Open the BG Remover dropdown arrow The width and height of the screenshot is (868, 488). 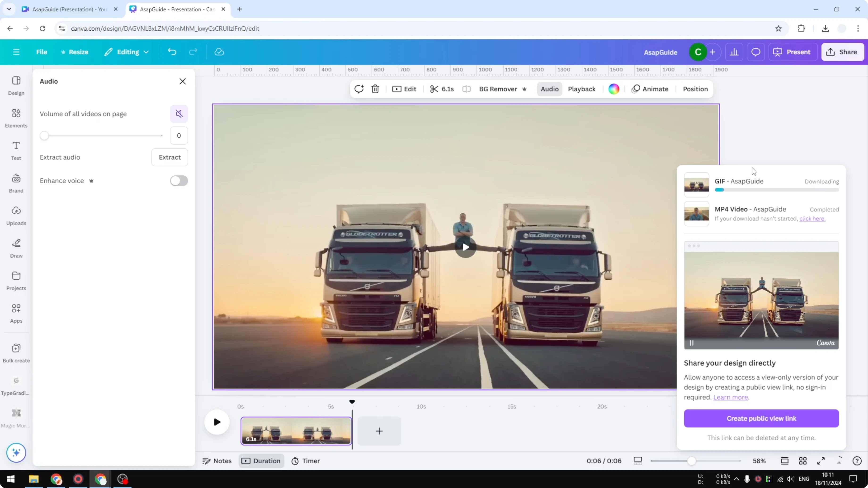pyautogui.click(x=525, y=89)
